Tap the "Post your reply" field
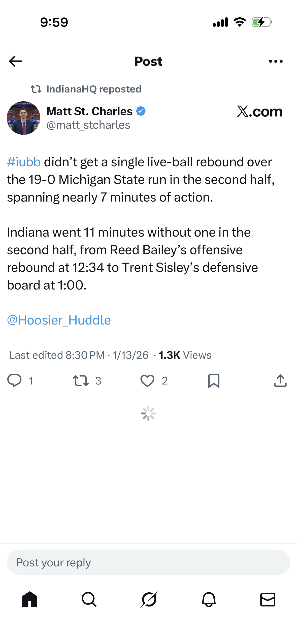Image resolution: width=297 pixels, height=644 pixels. point(148,562)
